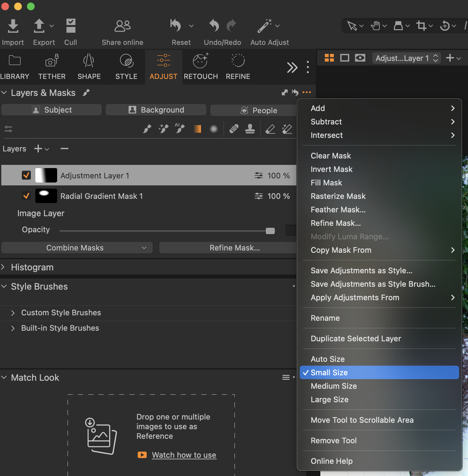Open the Add submenu
The height and width of the screenshot is (476, 468).
379,108
